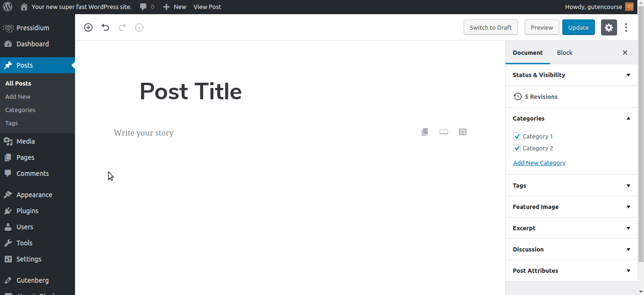Open the content structure info icon
This screenshot has height=295, width=644.
(139, 27)
